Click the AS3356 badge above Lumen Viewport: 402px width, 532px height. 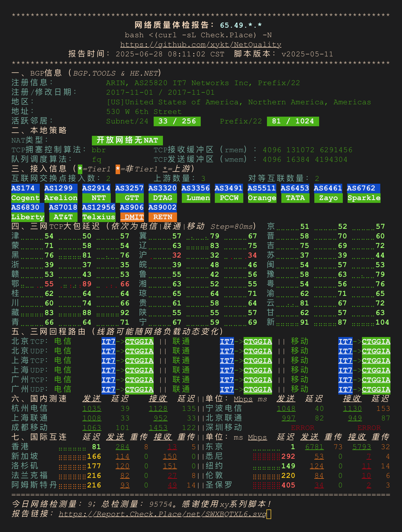[196, 188]
